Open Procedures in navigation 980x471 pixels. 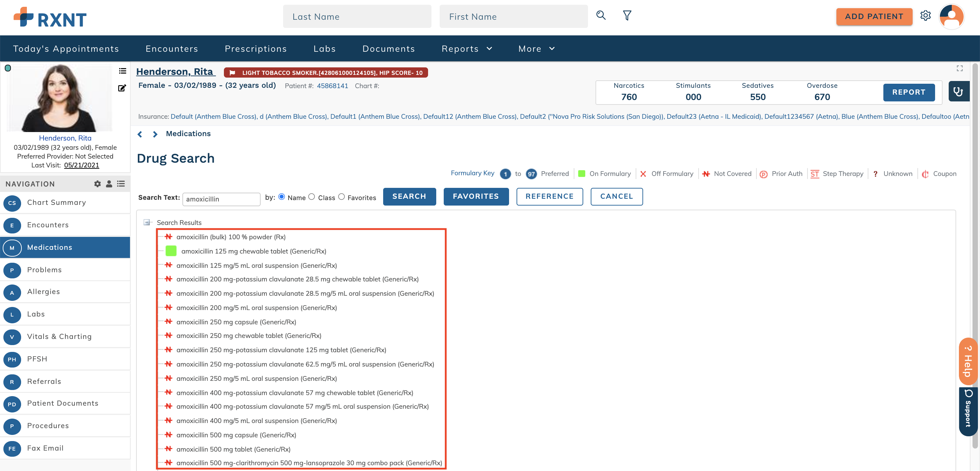click(65, 426)
